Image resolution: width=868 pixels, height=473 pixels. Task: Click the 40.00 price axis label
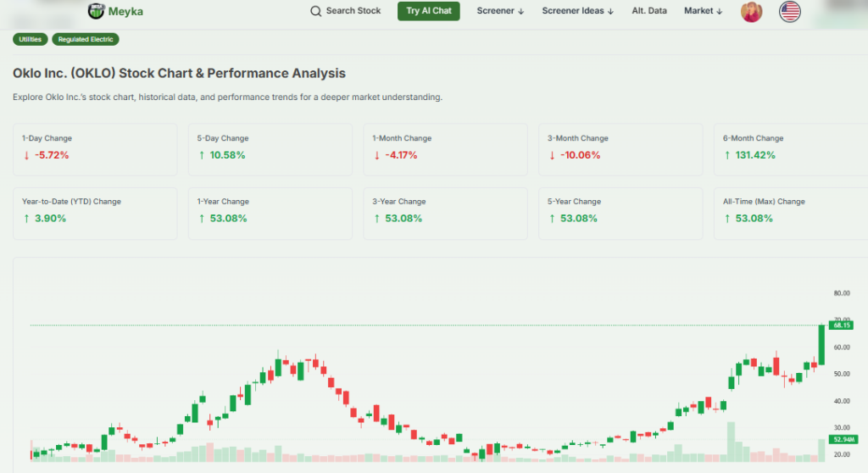point(842,402)
